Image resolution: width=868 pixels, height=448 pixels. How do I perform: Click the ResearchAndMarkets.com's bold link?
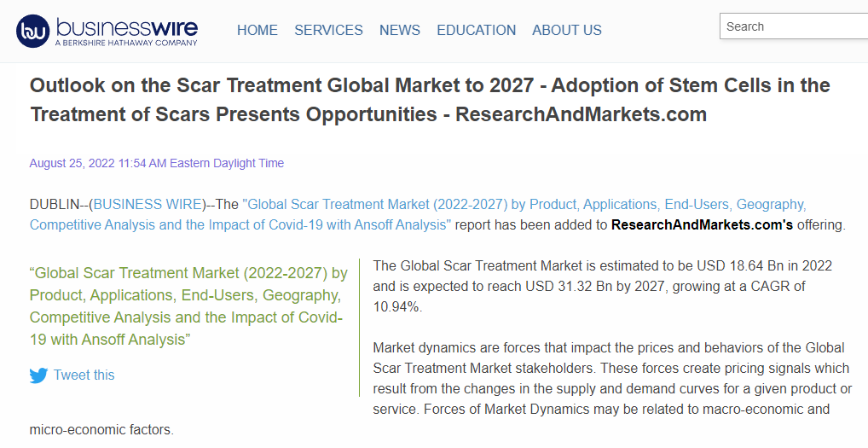(702, 224)
